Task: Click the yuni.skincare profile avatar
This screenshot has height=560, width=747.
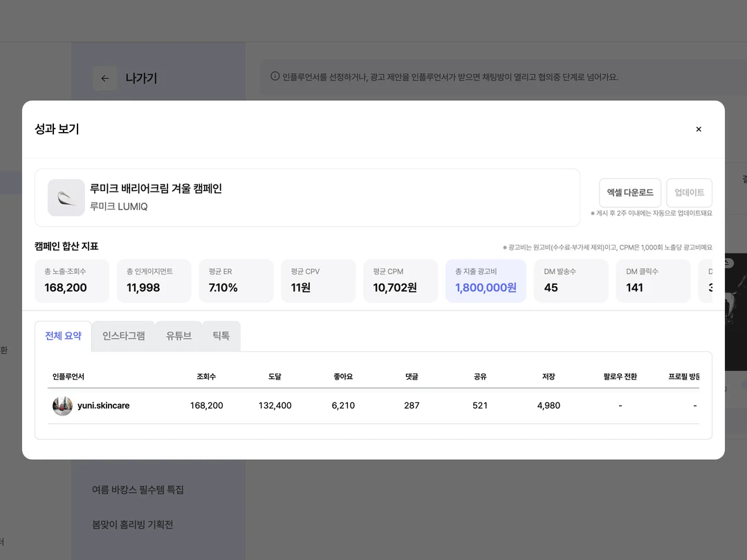Action: 62,406
